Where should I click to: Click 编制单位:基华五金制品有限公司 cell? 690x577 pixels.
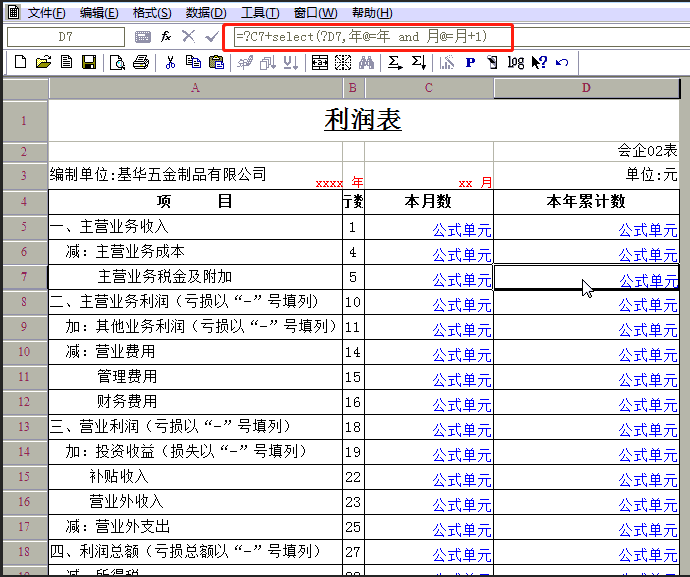point(195,175)
